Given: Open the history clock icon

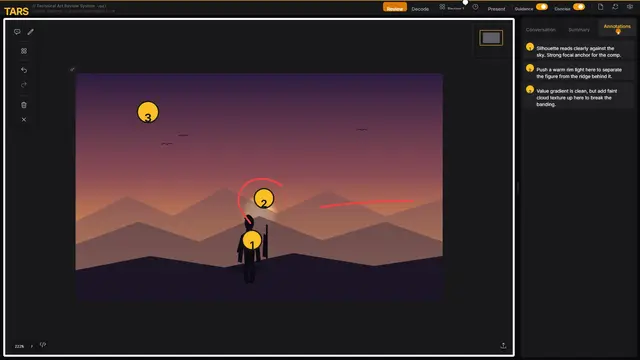Looking at the screenshot, I should click(x=476, y=7).
